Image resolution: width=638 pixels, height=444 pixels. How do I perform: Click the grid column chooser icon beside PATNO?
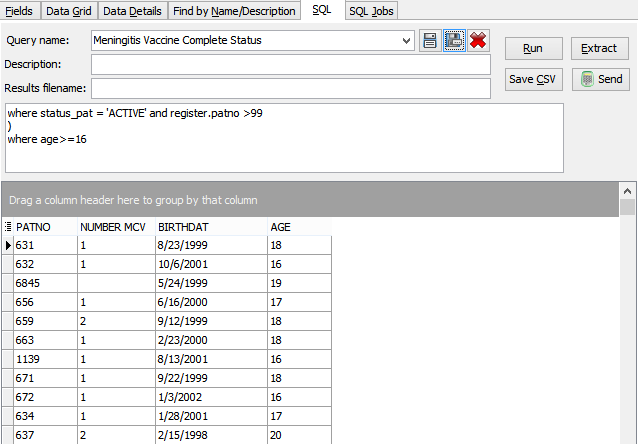click(8, 227)
